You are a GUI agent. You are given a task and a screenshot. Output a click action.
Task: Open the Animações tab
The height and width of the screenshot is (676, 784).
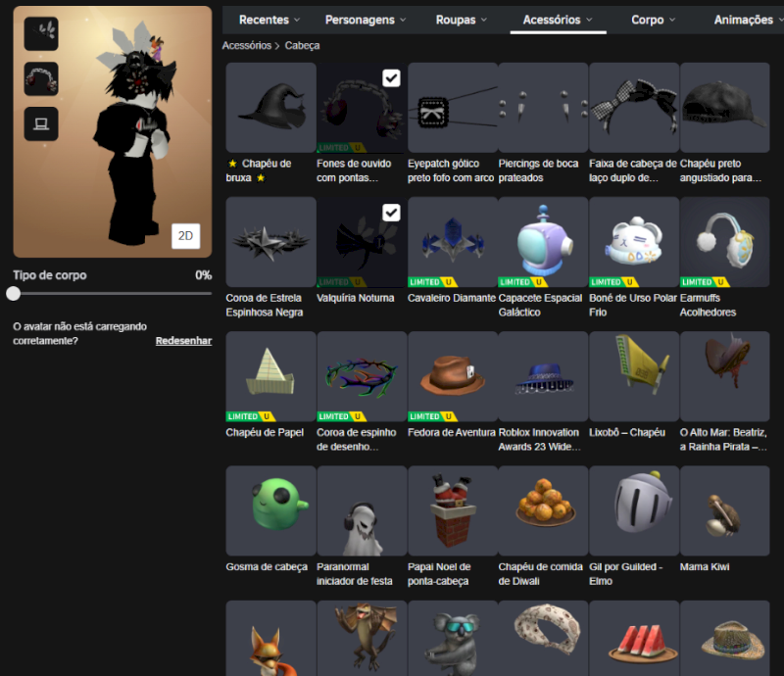coord(749,20)
